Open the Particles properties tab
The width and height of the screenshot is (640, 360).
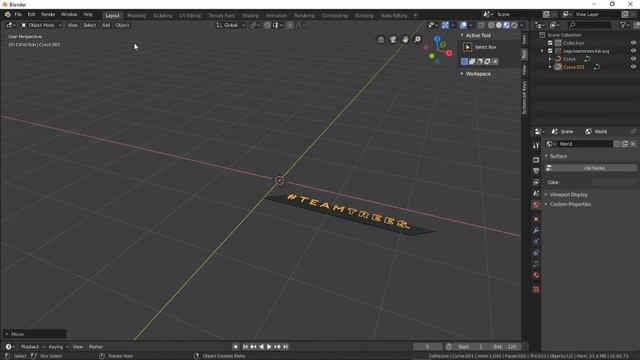pos(536,242)
